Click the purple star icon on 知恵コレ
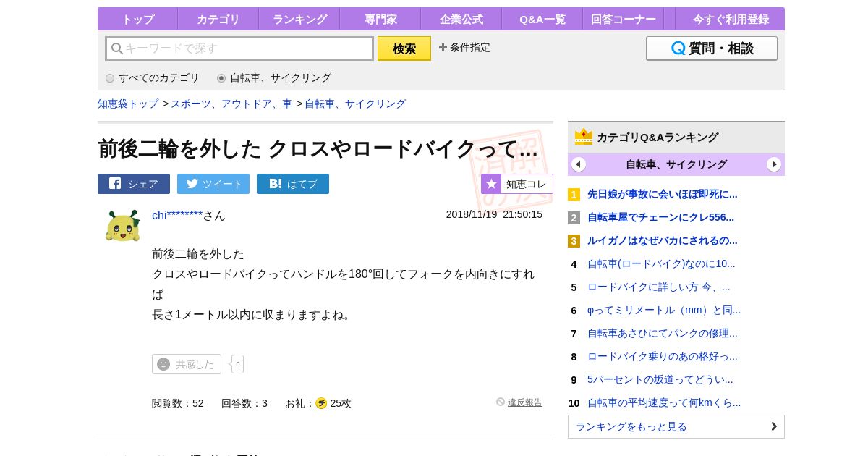Viewport: 868px width, 456px height. point(491,184)
